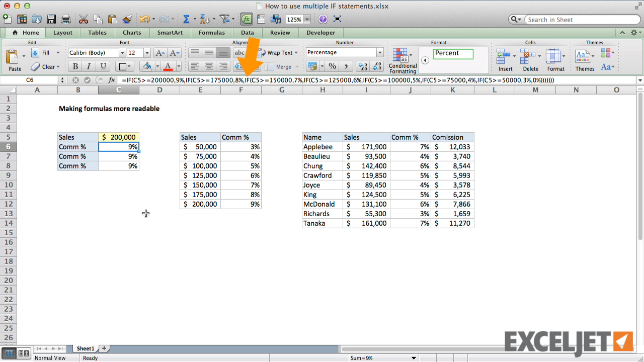The image size is (644, 362).
Task: Switch to the Charts tab
Action: pyautogui.click(x=132, y=33)
